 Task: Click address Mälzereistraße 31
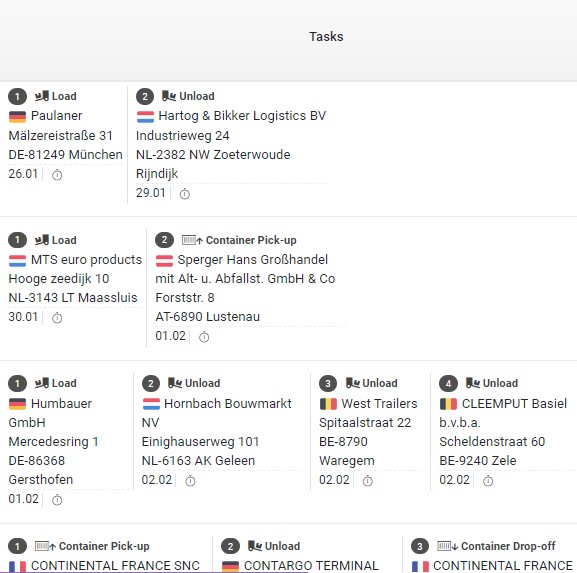(60, 135)
